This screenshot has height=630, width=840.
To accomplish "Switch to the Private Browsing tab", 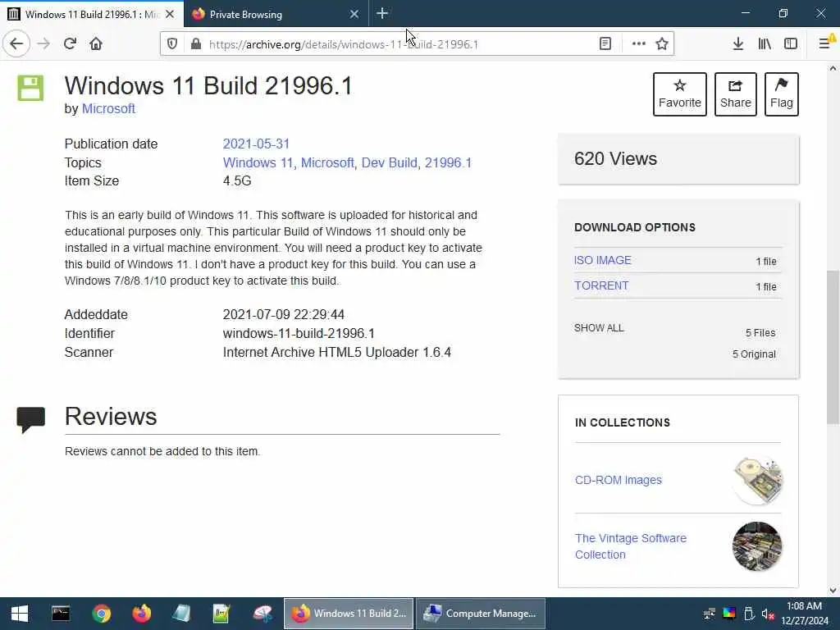I will coord(276,14).
